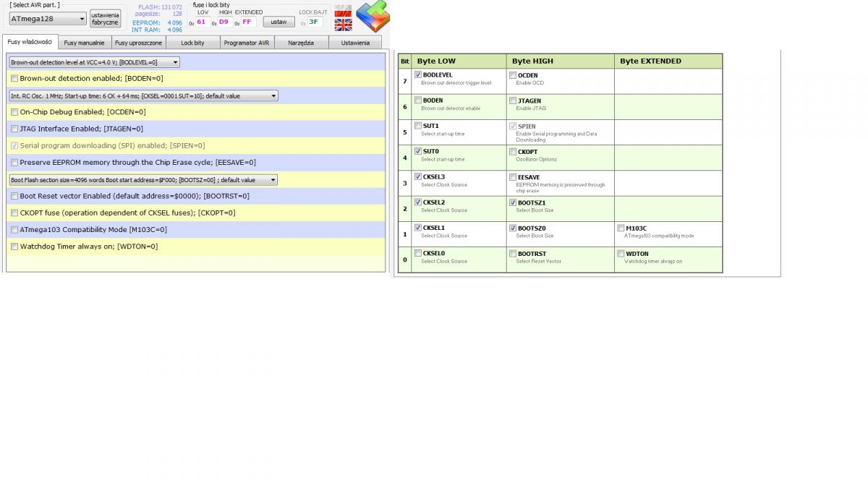Check SUT1 bit in Byte LOW table
The height and width of the screenshot is (488, 868).
418,126
